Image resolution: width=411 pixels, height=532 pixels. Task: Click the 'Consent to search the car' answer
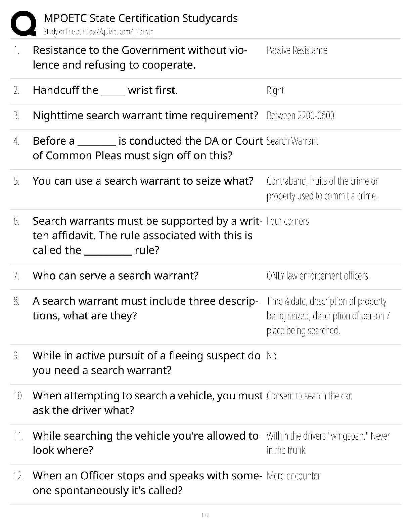pyautogui.click(x=309, y=396)
